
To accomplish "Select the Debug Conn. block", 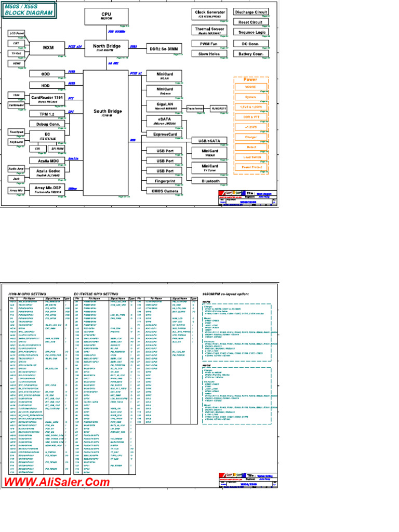I will 47,124.
